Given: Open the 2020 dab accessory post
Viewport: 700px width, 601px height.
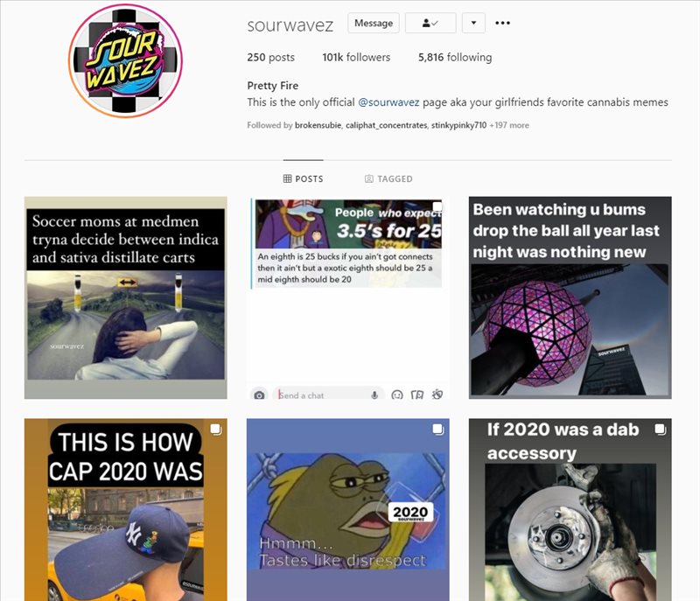Looking at the screenshot, I should pos(570,509).
